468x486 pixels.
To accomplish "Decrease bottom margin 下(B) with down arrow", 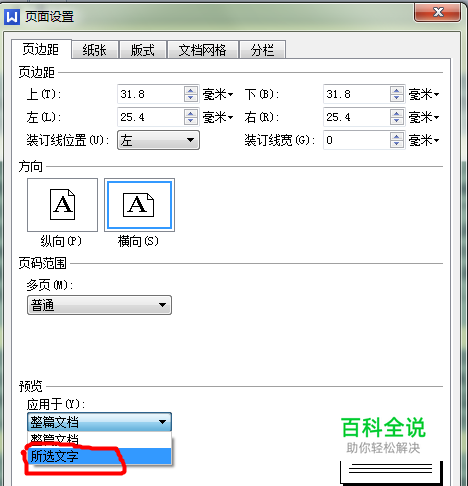I will pyautogui.click(x=397, y=98).
